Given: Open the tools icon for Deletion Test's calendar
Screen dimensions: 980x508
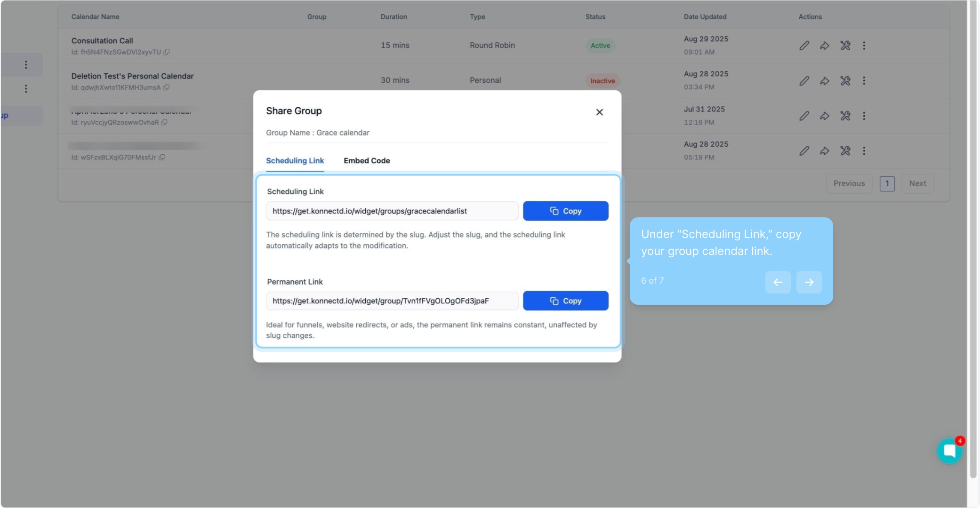Looking at the screenshot, I should (845, 81).
